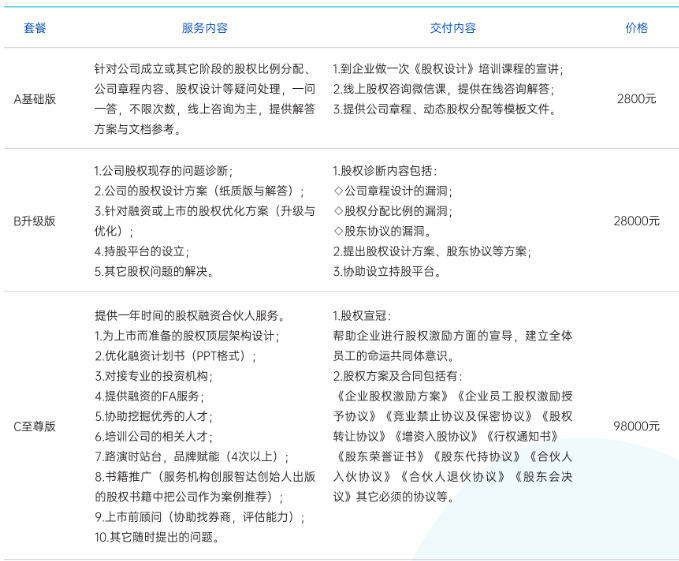The image size is (679, 561).
Task: Select the 28000元 price
Action: point(636,221)
